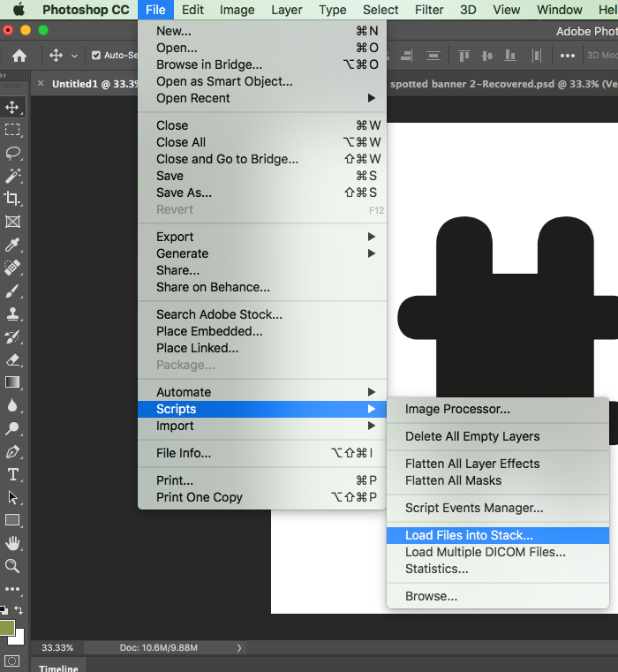Select the Lasso tool
The width and height of the screenshot is (618, 672).
coord(12,153)
